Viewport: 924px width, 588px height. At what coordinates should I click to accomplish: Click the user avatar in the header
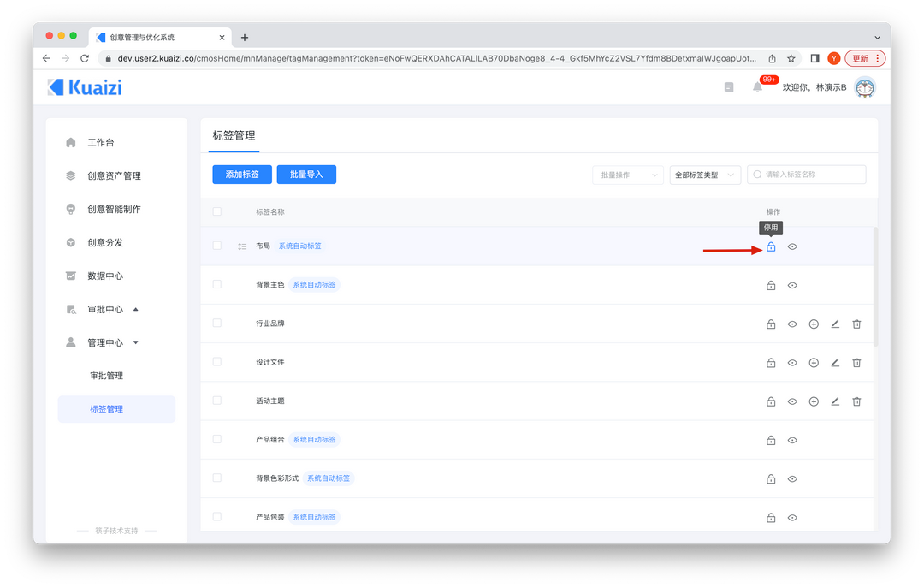point(865,87)
